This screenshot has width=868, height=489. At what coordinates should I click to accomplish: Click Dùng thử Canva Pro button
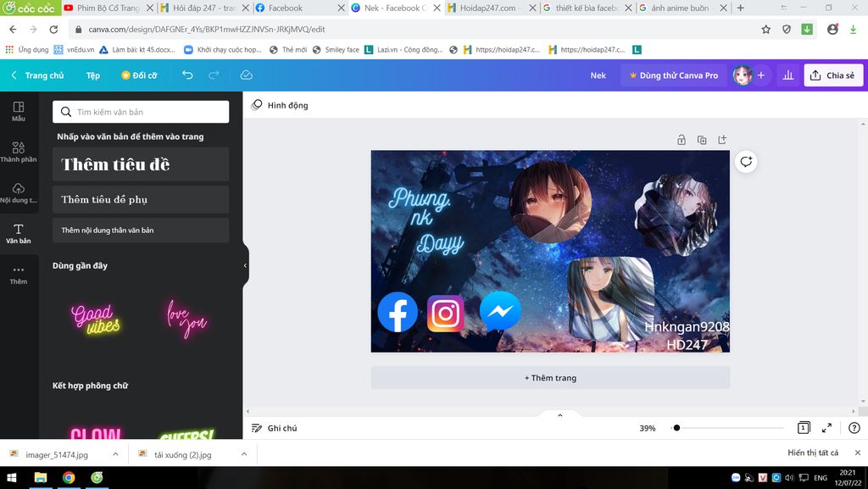click(x=673, y=75)
